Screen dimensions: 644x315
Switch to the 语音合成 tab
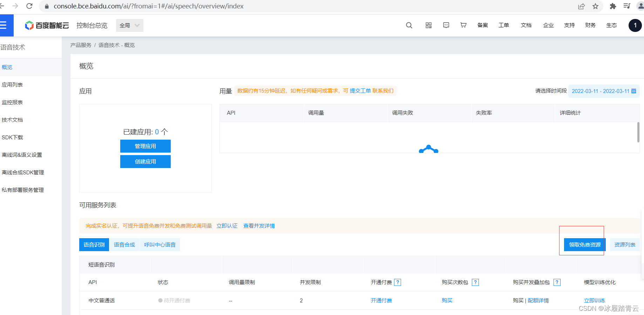coord(124,244)
